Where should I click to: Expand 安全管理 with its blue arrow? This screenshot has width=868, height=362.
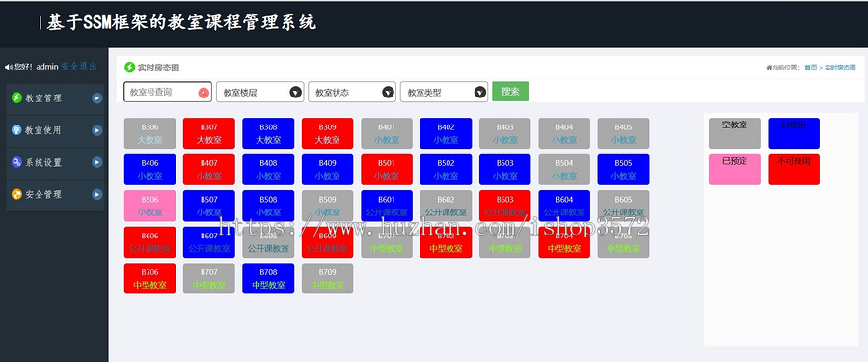(x=97, y=195)
